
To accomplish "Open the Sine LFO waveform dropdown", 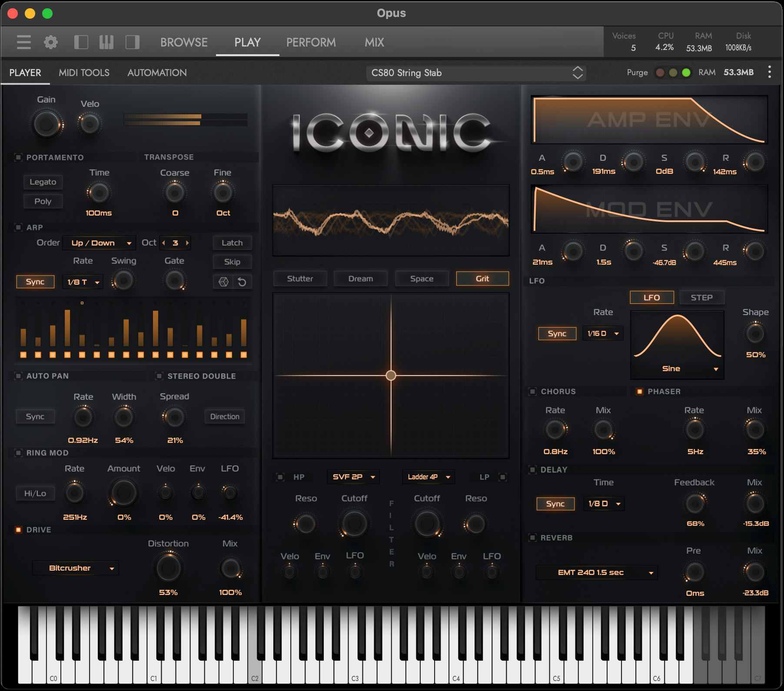I will coord(677,368).
